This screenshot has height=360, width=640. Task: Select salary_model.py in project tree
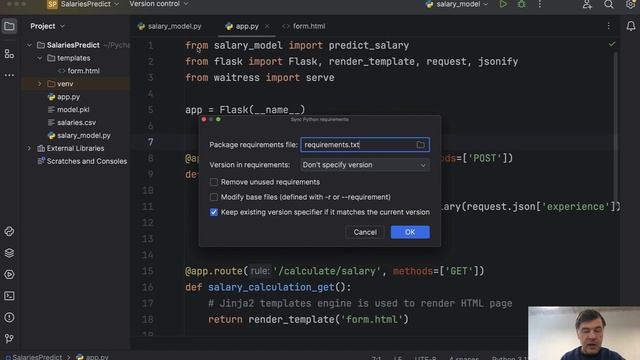pyautogui.click(x=84, y=136)
